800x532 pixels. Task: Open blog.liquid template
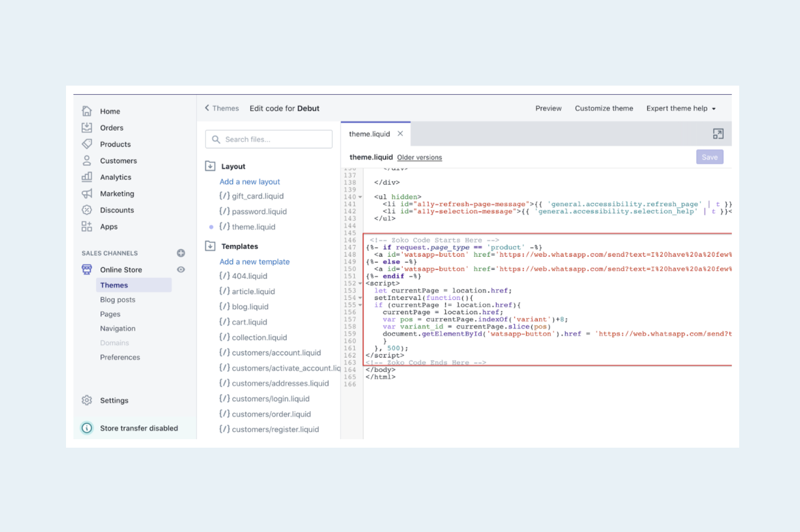tap(250, 307)
